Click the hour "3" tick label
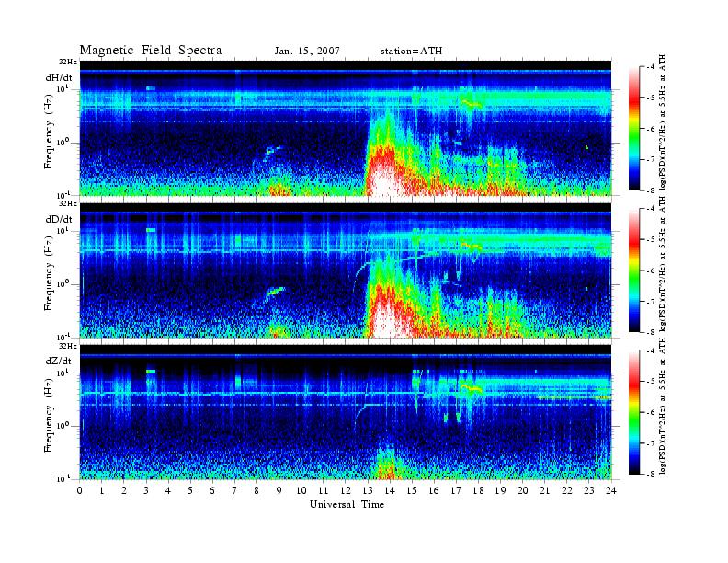Image resolution: width=728 pixels, height=563 pixels. (146, 491)
